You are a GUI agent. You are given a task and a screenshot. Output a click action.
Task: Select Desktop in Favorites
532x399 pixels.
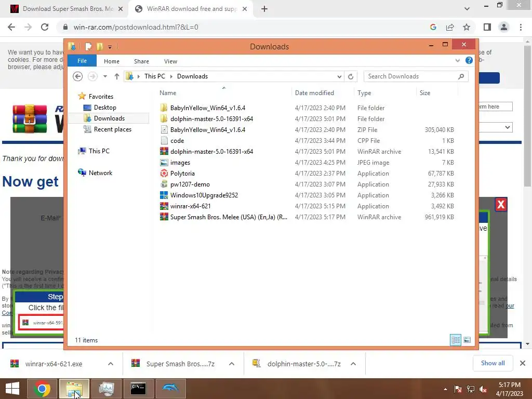[105, 107]
